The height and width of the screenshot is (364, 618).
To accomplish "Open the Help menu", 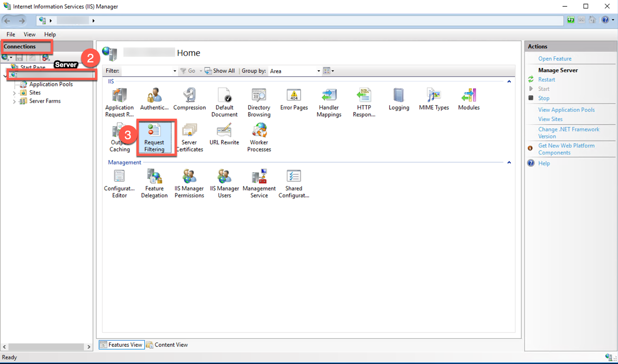I will pyautogui.click(x=50, y=34).
